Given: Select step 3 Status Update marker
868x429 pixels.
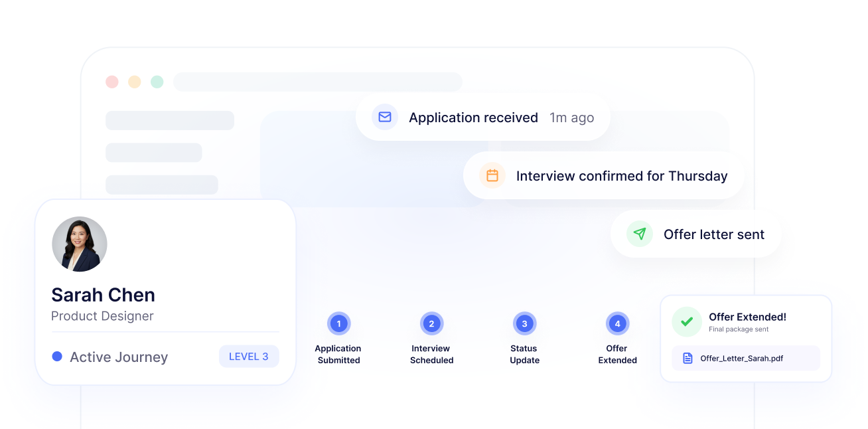Looking at the screenshot, I should (524, 324).
